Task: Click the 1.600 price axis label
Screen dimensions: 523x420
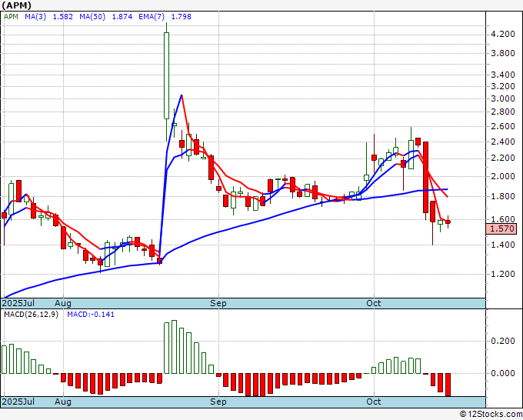Action: [x=503, y=219]
